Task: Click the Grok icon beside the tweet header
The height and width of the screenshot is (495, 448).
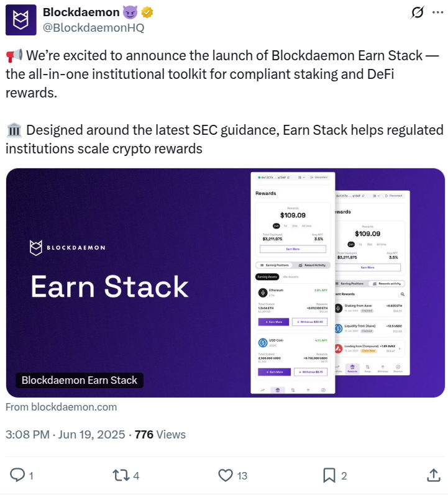Action: [418, 13]
